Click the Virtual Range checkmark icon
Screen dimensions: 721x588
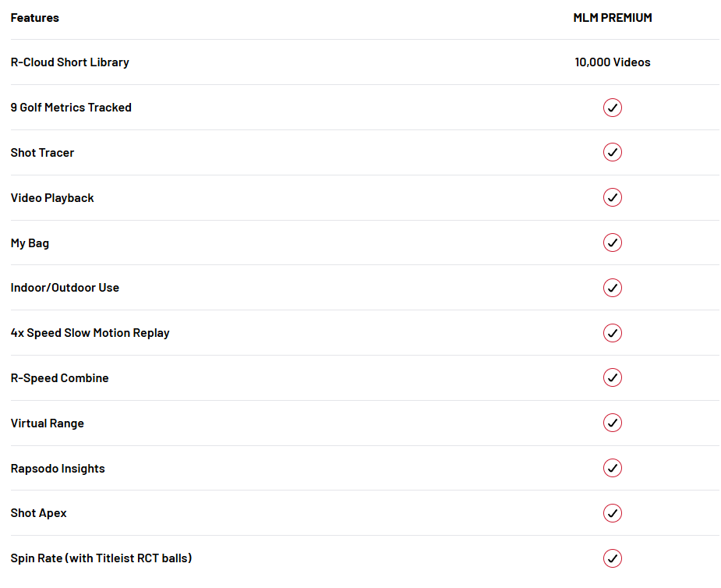(612, 423)
